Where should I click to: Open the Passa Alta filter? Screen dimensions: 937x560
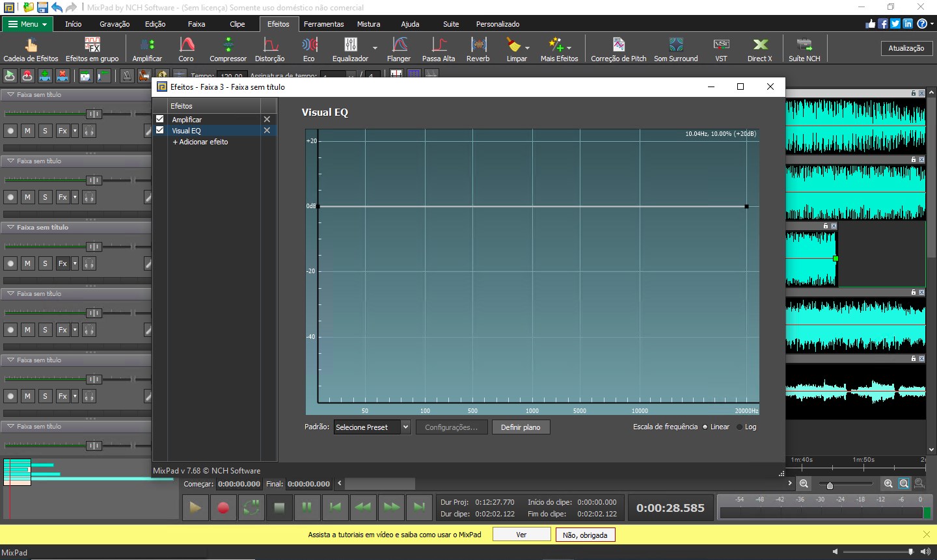(x=439, y=47)
